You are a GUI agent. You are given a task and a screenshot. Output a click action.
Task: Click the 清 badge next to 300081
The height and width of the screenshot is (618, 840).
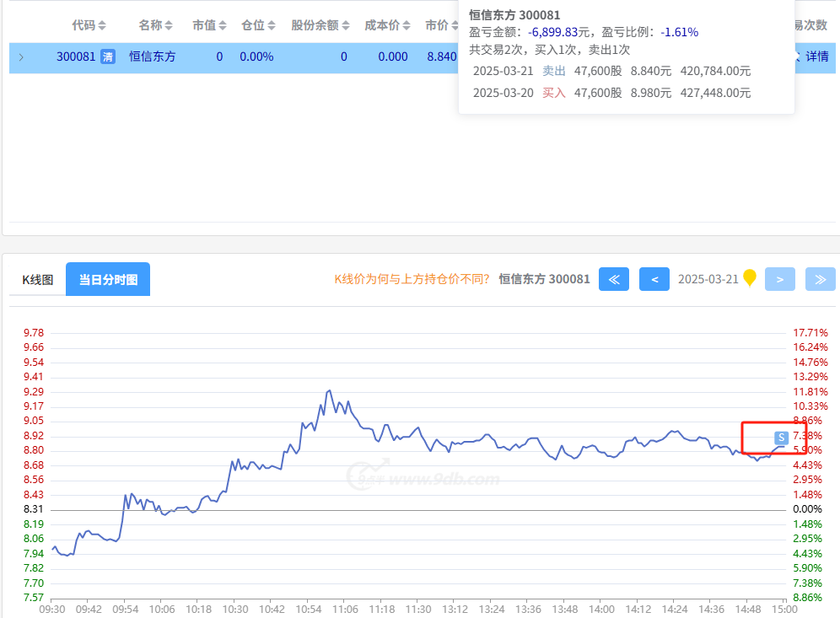107,57
